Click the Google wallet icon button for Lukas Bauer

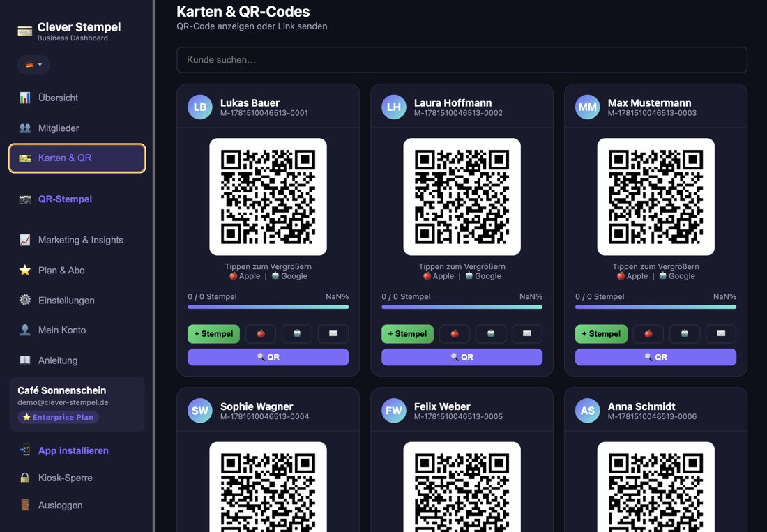[x=297, y=334]
